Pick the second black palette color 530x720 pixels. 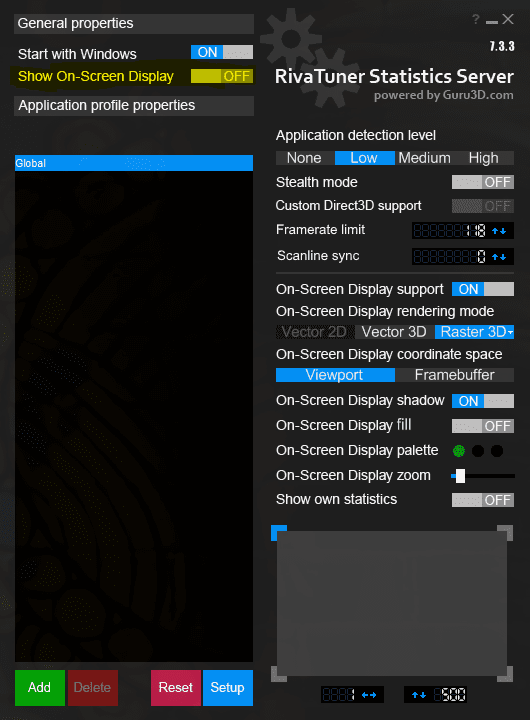478,451
